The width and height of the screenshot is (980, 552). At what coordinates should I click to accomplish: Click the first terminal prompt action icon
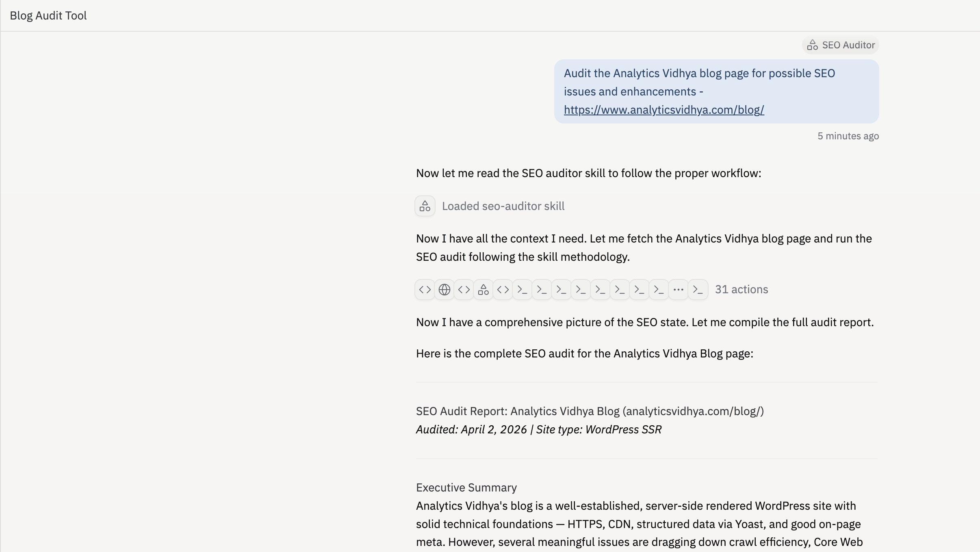522,290
